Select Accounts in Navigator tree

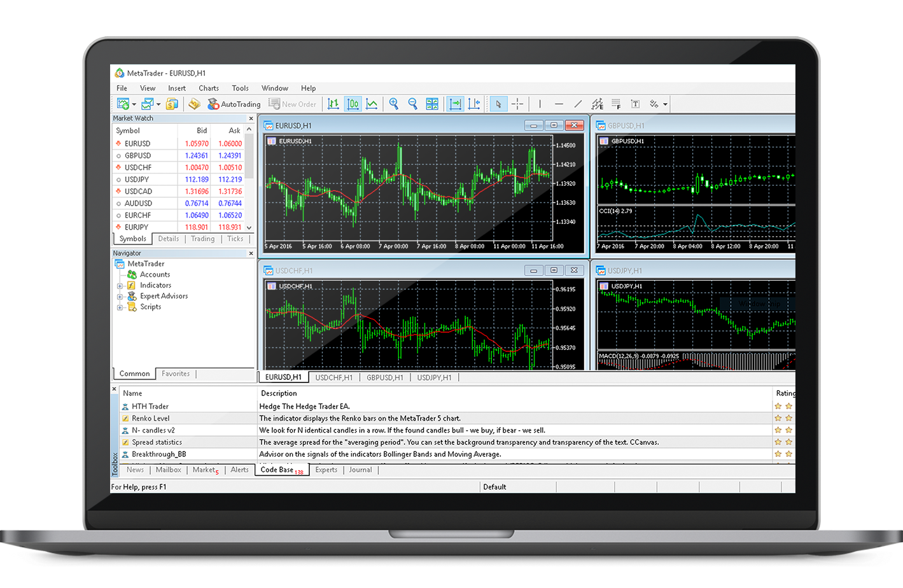155,274
